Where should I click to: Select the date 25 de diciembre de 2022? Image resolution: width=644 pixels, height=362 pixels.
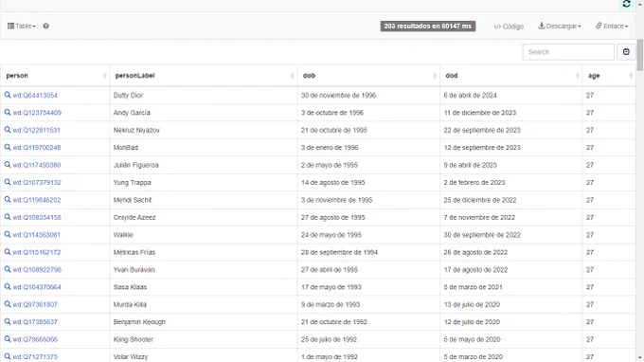pos(480,200)
